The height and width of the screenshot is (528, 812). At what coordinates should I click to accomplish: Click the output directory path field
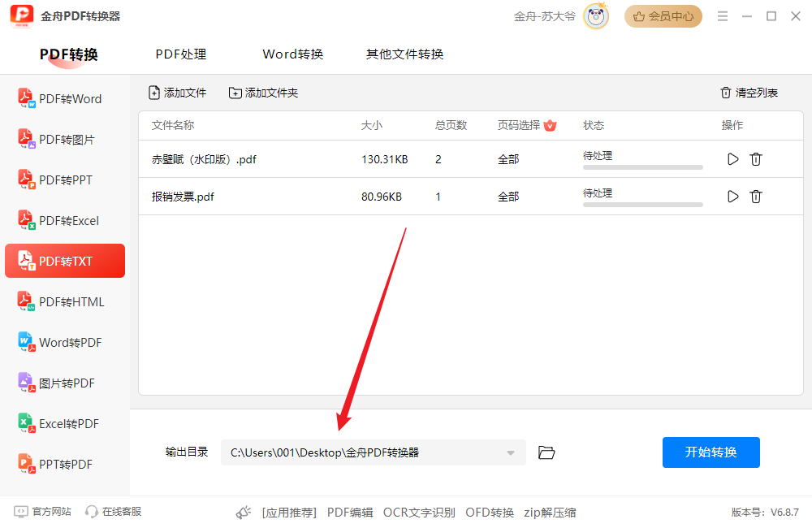click(373, 452)
